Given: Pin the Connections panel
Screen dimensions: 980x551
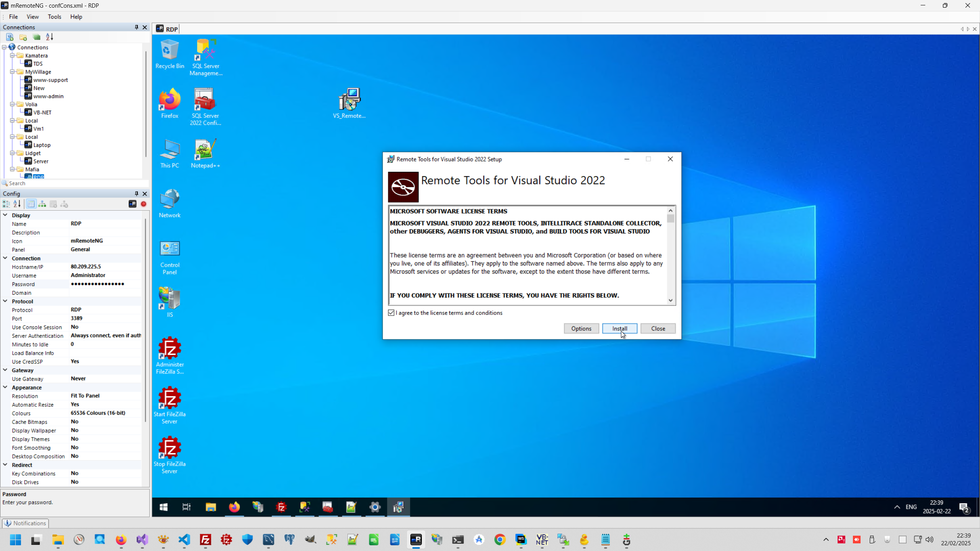Looking at the screenshot, I should click(136, 27).
